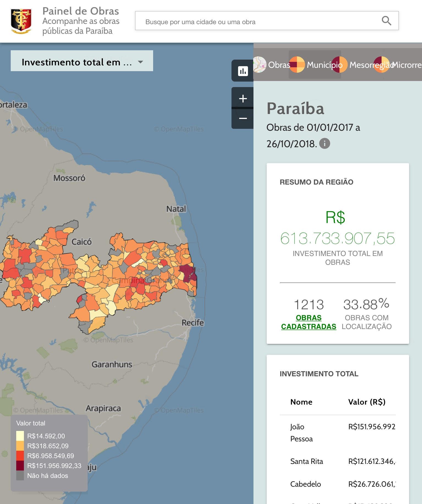Click the Painel de Obras coat-of-arms logo
Screen dimensions: 422x504
point(21,21)
